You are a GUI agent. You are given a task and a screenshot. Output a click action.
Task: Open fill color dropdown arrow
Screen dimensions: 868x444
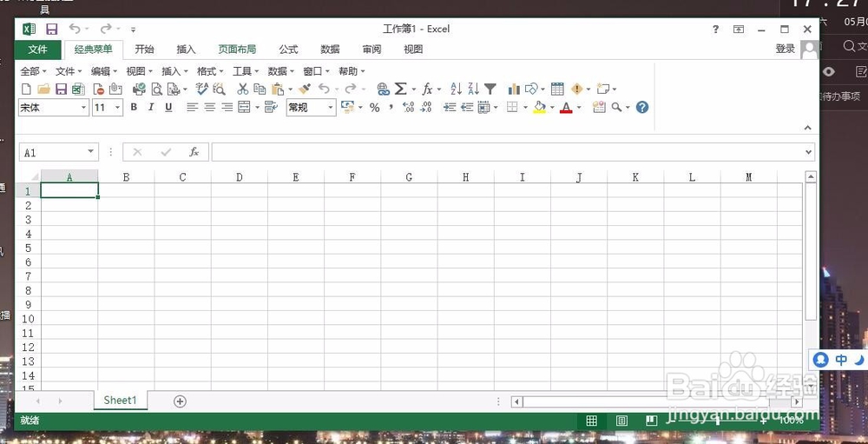552,108
